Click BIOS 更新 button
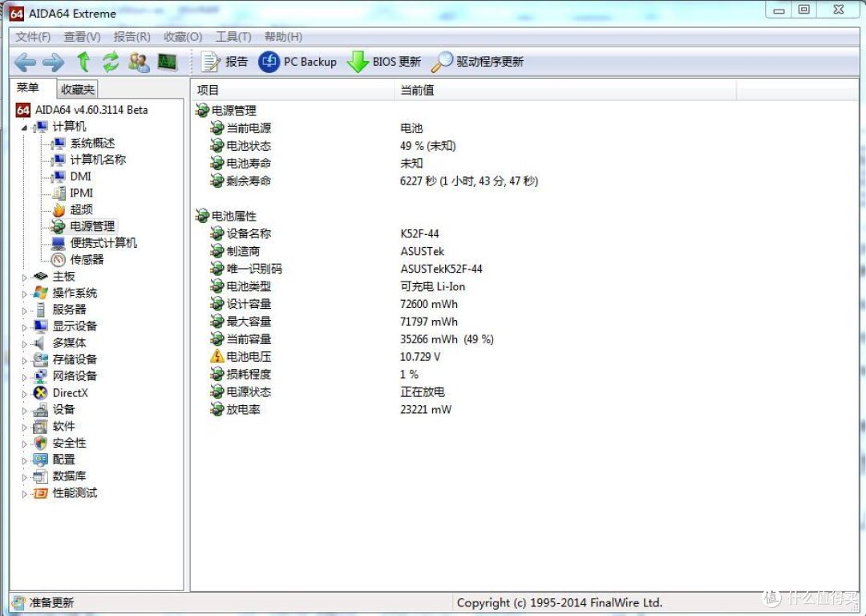 coord(384,62)
